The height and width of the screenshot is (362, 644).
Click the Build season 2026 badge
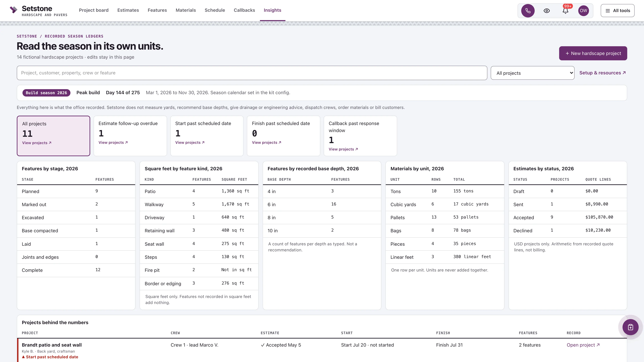coord(46,93)
